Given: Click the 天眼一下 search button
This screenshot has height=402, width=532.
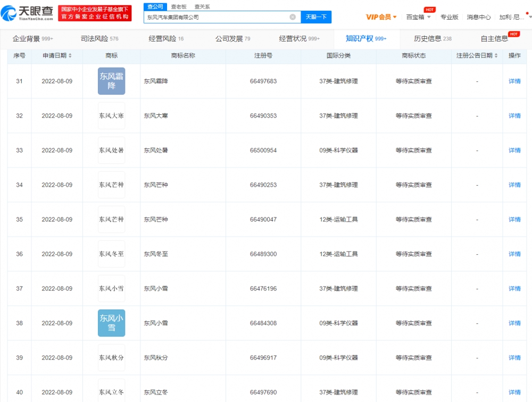Looking at the screenshot, I should (x=316, y=17).
